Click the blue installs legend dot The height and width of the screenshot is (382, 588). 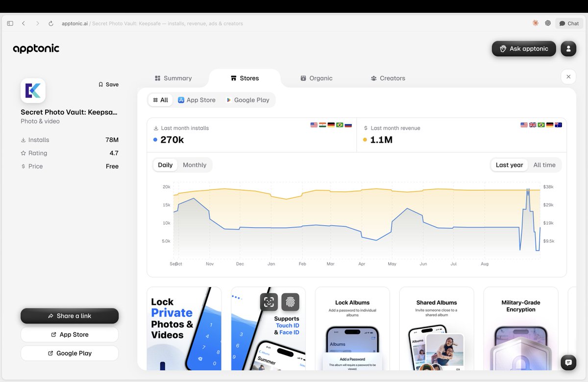(x=155, y=140)
